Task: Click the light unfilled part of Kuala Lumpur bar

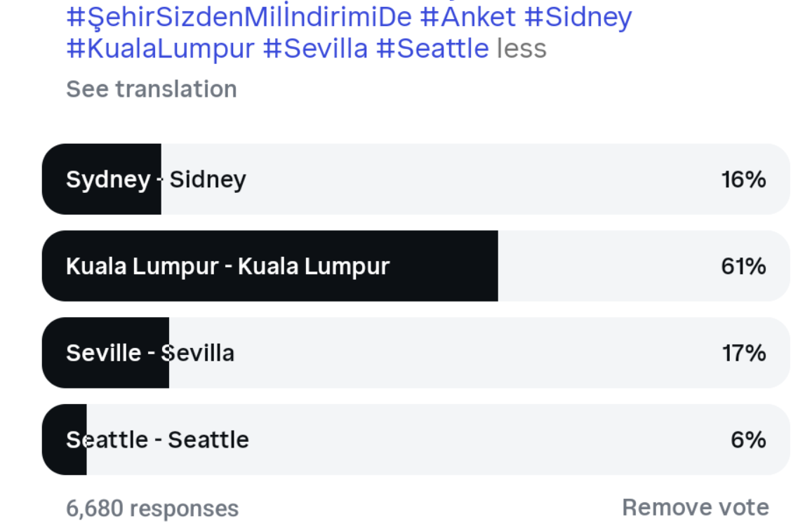Action: [604, 267]
